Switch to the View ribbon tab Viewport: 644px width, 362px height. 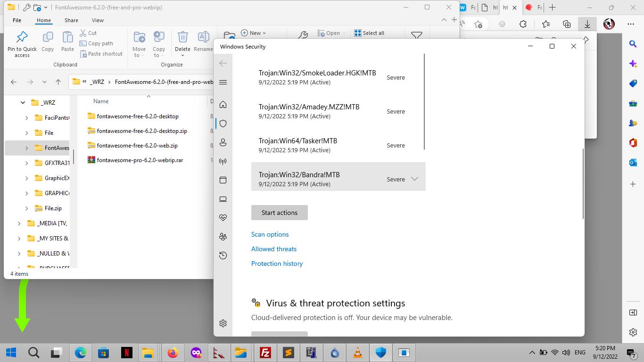click(98, 20)
